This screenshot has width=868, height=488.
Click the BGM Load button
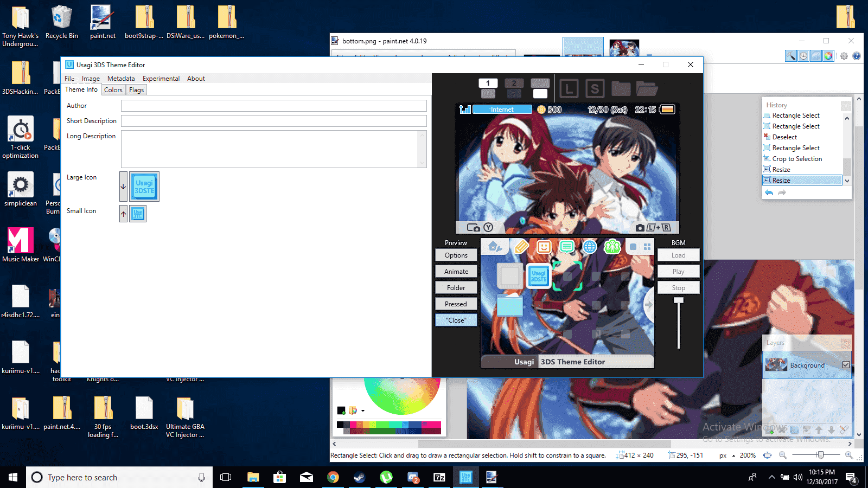click(679, 255)
